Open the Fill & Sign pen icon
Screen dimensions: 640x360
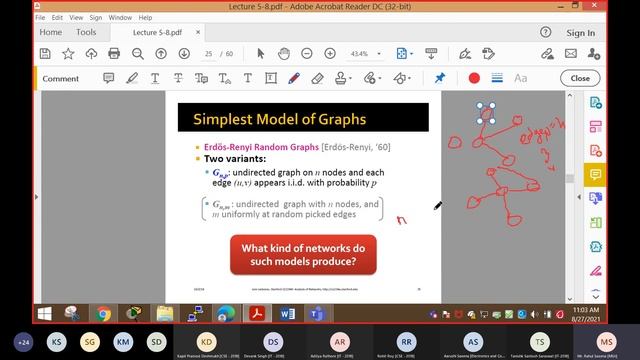[x=465, y=53]
